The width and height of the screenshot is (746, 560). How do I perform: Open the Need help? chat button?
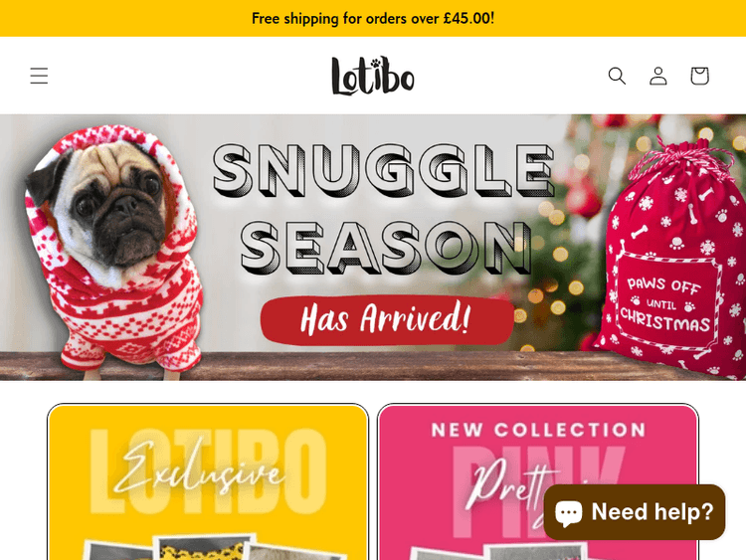pyautogui.click(x=635, y=512)
